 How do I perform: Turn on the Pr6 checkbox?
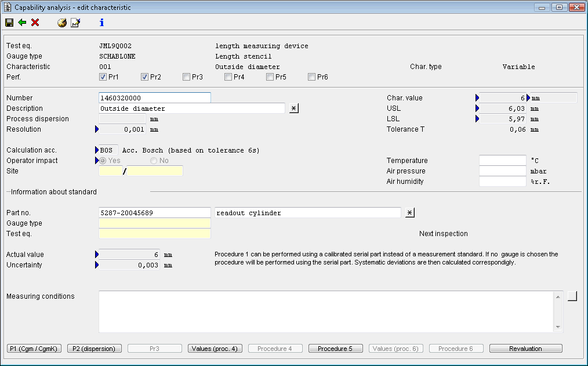click(311, 77)
